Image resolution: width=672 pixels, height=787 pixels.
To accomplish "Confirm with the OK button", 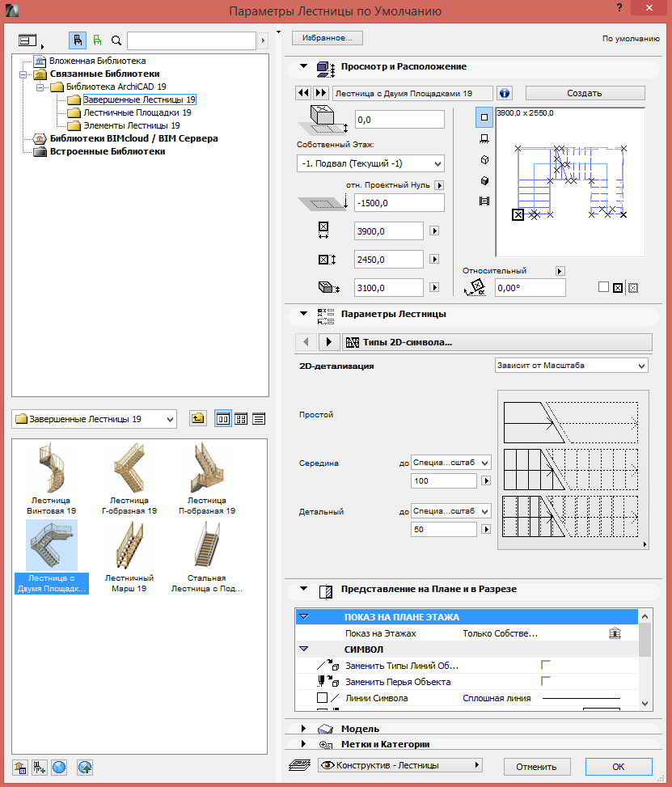I will pyautogui.click(x=619, y=767).
